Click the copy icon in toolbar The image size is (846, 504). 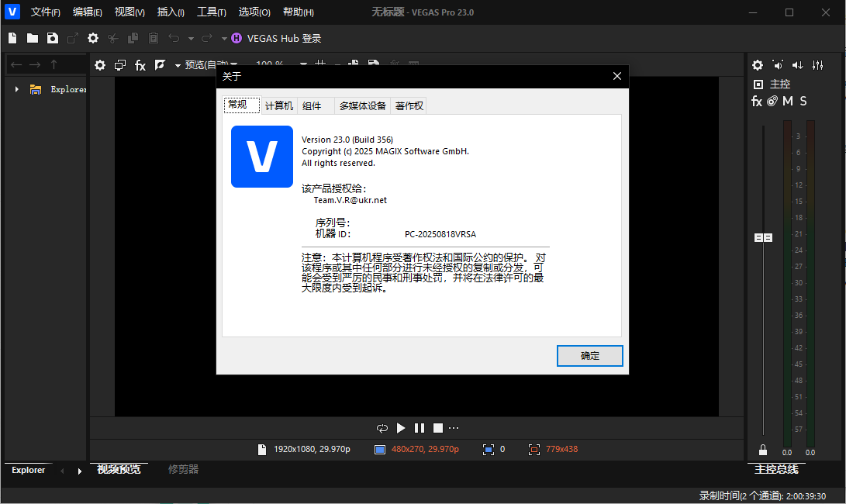coord(133,38)
